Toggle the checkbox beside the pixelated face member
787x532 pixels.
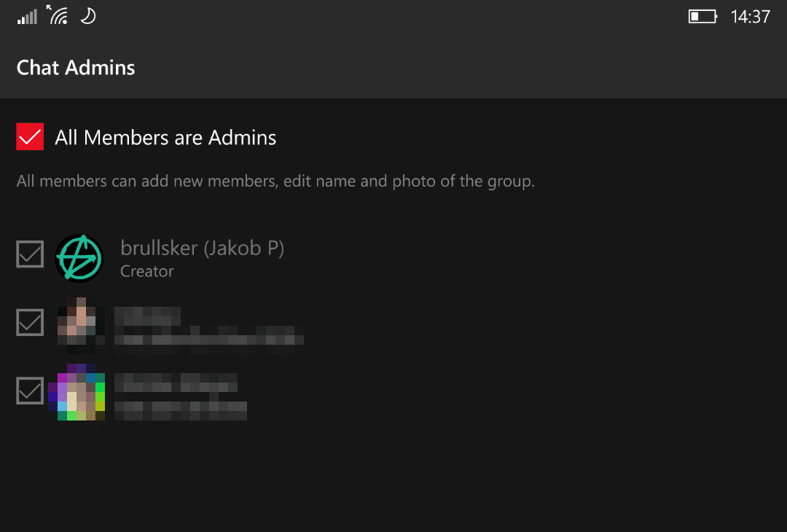pyautogui.click(x=30, y=322)
